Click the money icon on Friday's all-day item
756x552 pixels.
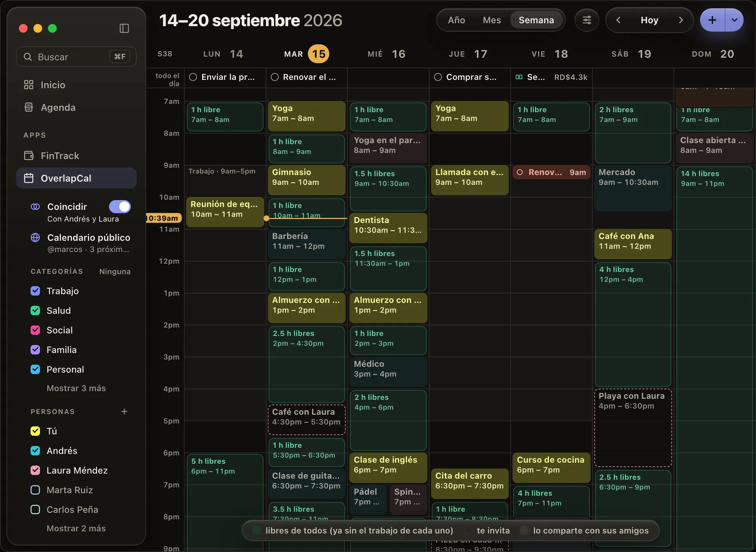[x=519, y=77]
